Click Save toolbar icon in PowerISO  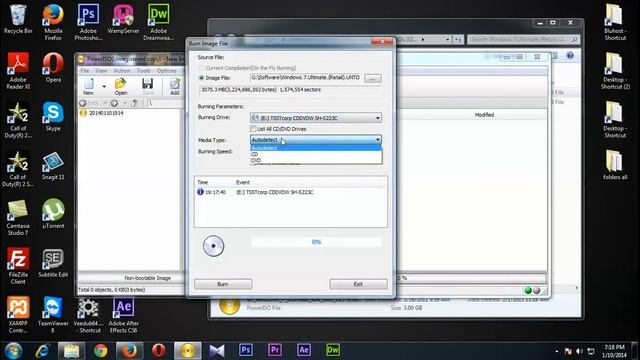[148, 87]
